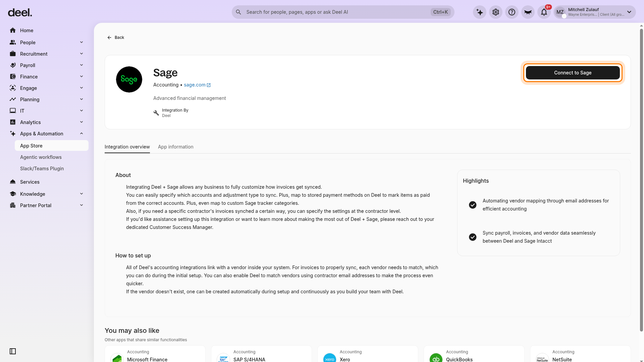Image resolution: width=644 pixels, height=362 pixels.
Task: Open sage.com external link
Action: click(197, 85)
